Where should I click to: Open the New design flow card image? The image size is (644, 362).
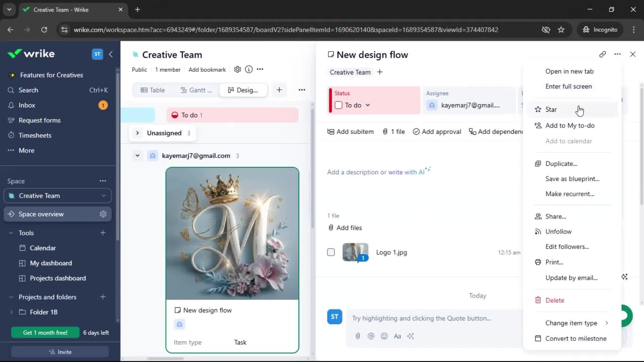[x=232, y=234]
